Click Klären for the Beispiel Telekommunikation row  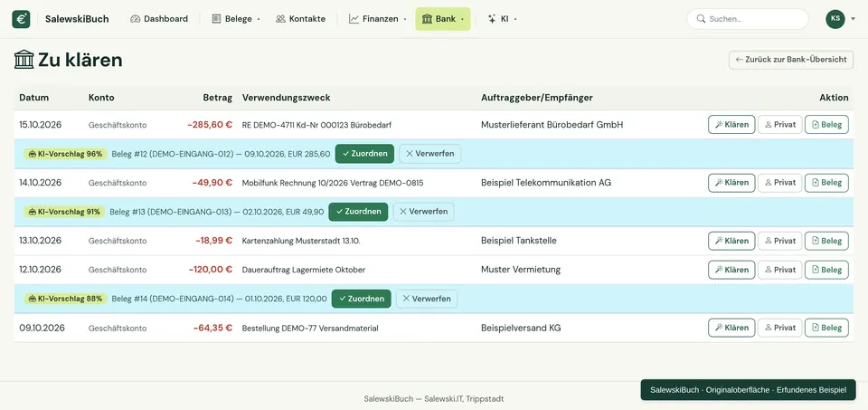coord(731,182)
